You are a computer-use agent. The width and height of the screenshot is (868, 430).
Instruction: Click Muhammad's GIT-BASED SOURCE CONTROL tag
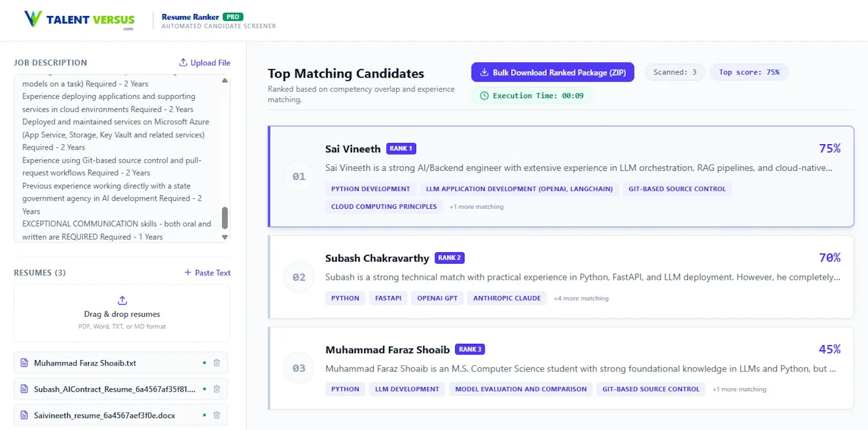pos(651,389)
